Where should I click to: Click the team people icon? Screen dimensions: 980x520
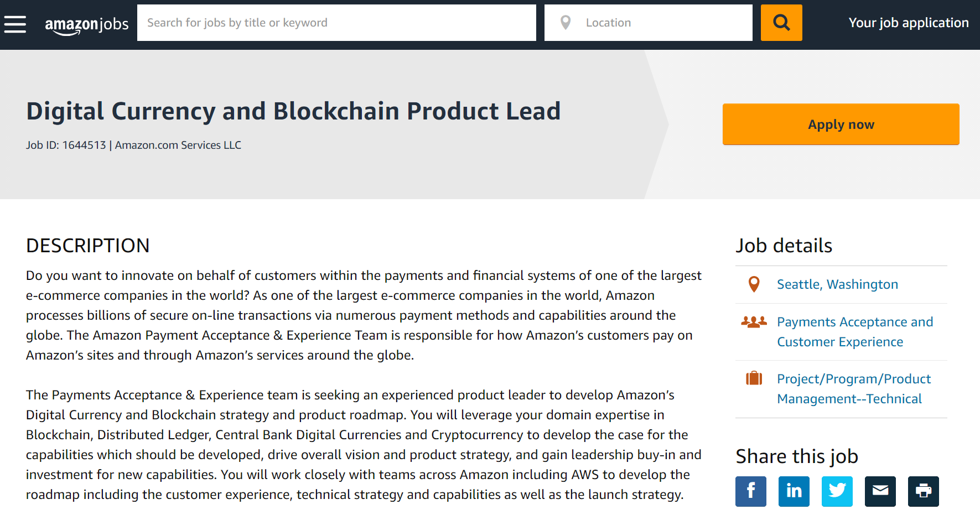[x=754, y=322]
